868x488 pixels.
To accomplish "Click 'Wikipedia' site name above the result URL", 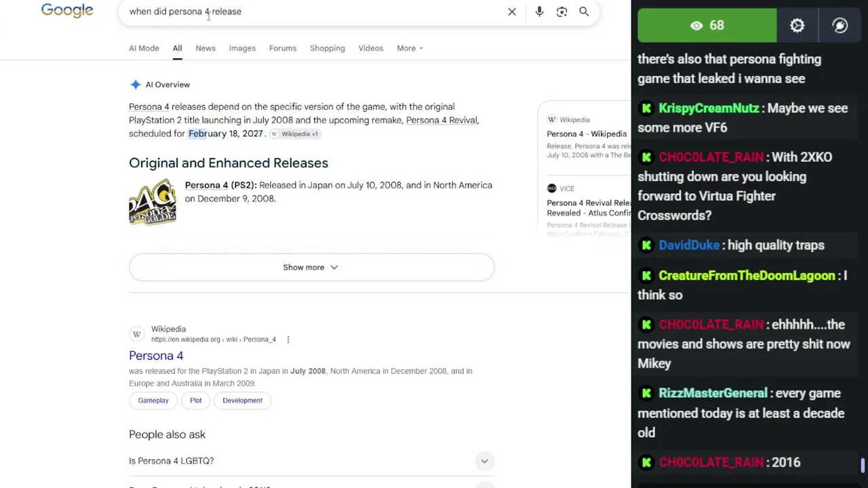I will pyautogui.click(x=168, y=329).
